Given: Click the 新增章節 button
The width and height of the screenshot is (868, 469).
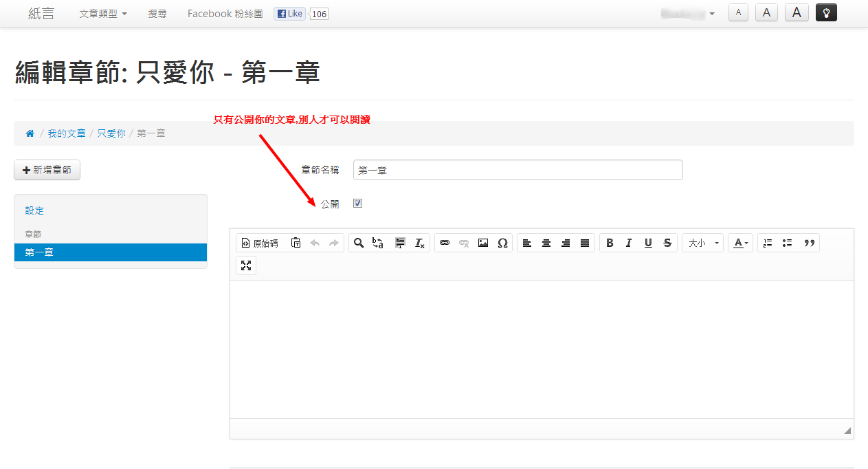Looking at the screenshot, I should pyautogui.click(x=47, y=170).
